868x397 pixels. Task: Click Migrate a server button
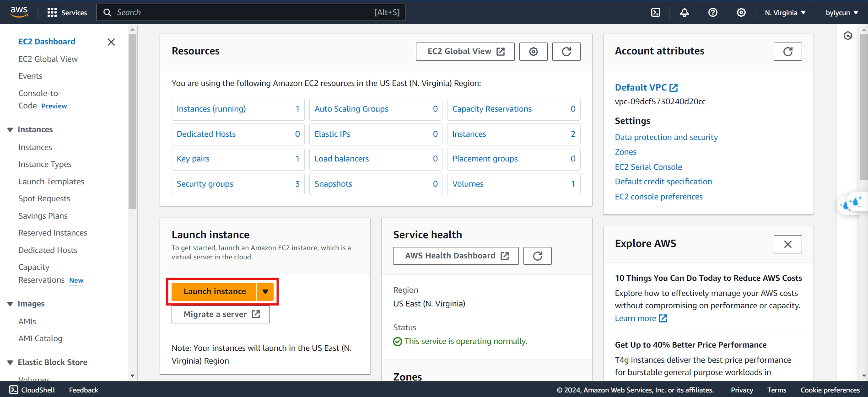click(221, 314)
